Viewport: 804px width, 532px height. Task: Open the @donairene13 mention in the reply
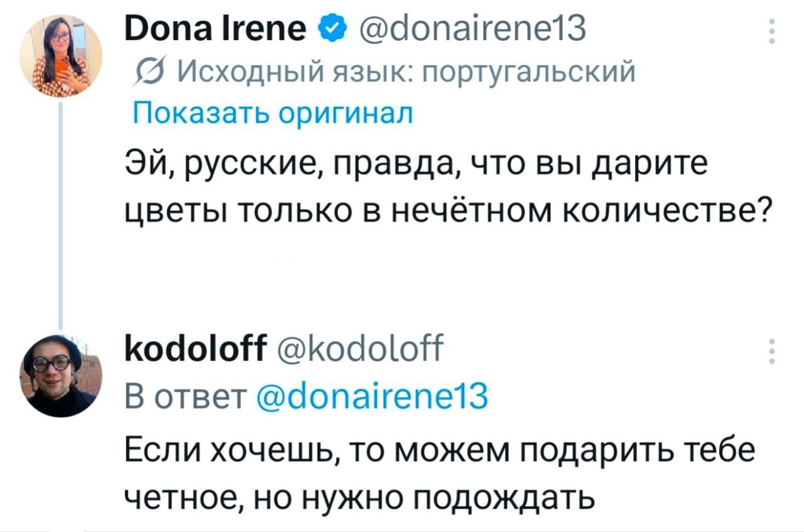click(374, 397)
